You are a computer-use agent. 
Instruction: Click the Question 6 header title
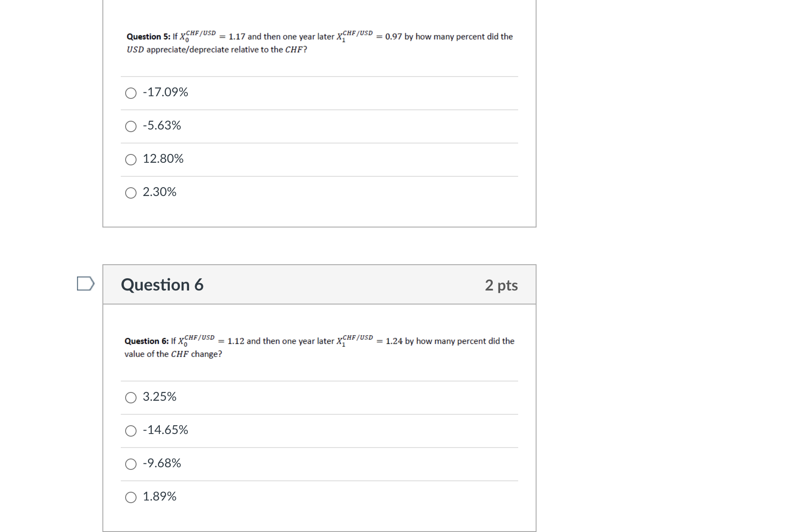coord(163,285)
